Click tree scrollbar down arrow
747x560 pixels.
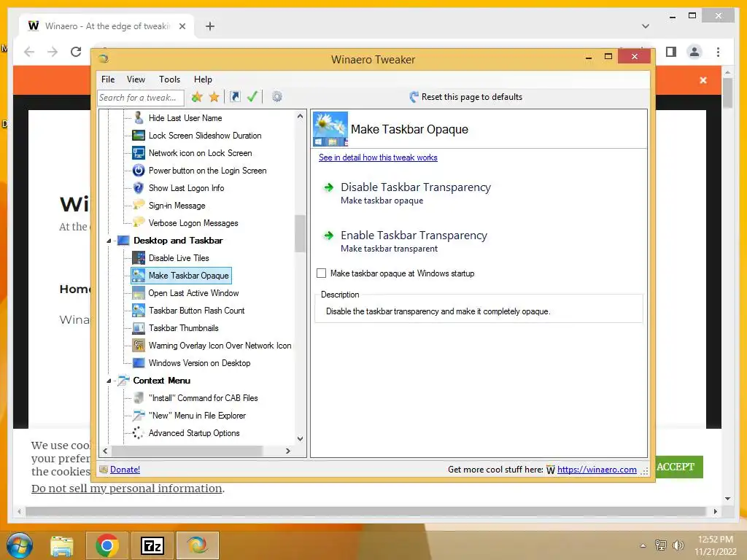point(300,438)
